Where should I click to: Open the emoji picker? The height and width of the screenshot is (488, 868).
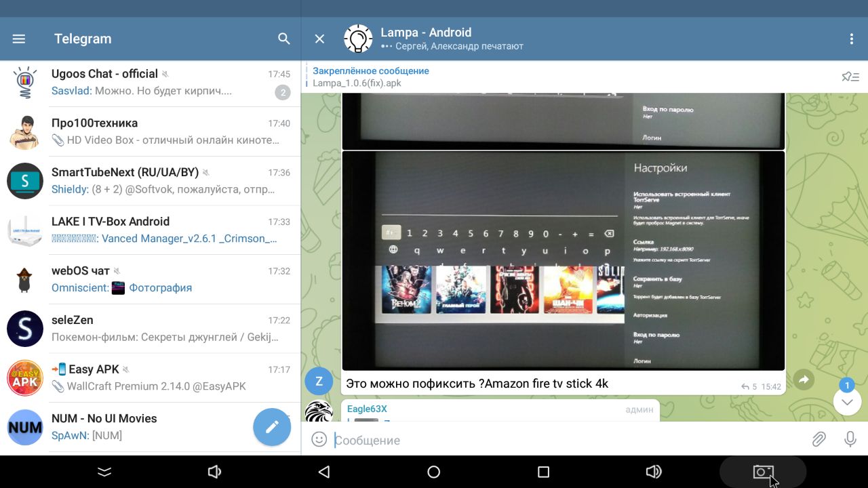pos(319,439)
